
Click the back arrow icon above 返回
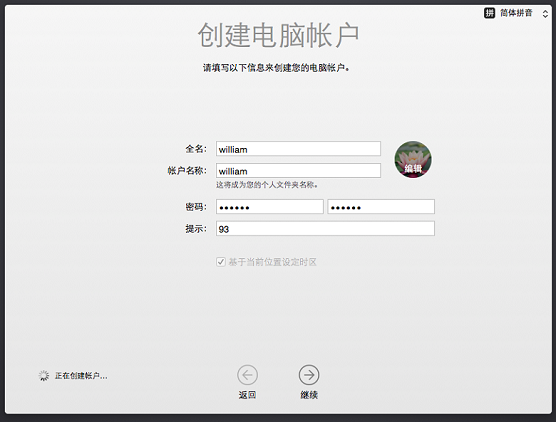tap(247, 375)
